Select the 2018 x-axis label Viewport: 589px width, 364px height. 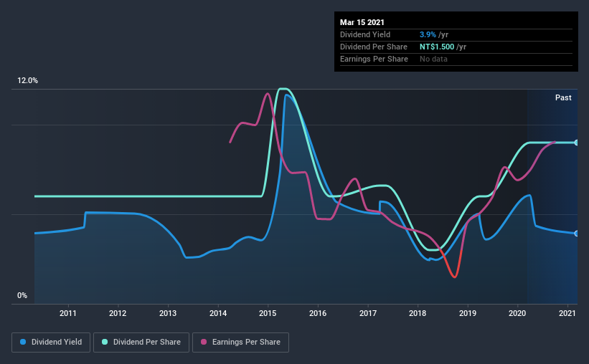pos(418,313)
